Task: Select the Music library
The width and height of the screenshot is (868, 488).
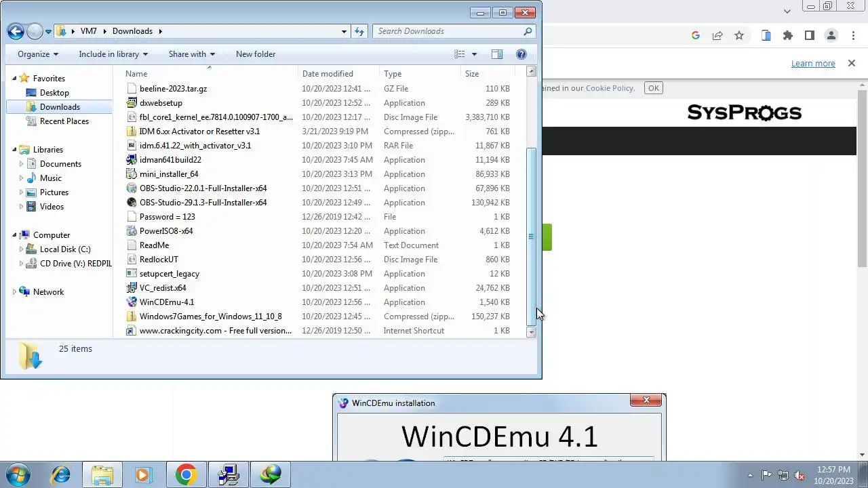Action: 50,178
